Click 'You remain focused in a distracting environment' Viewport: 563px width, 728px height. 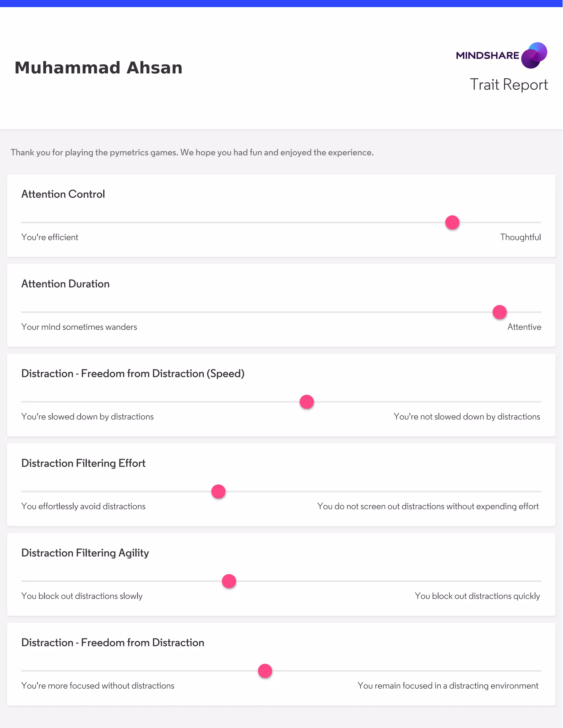tap(448, 685)
